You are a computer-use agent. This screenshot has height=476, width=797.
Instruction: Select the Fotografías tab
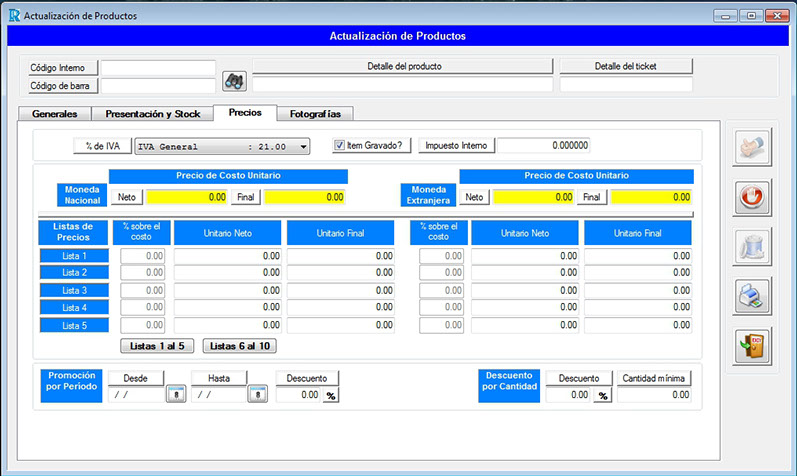point(315,114)
